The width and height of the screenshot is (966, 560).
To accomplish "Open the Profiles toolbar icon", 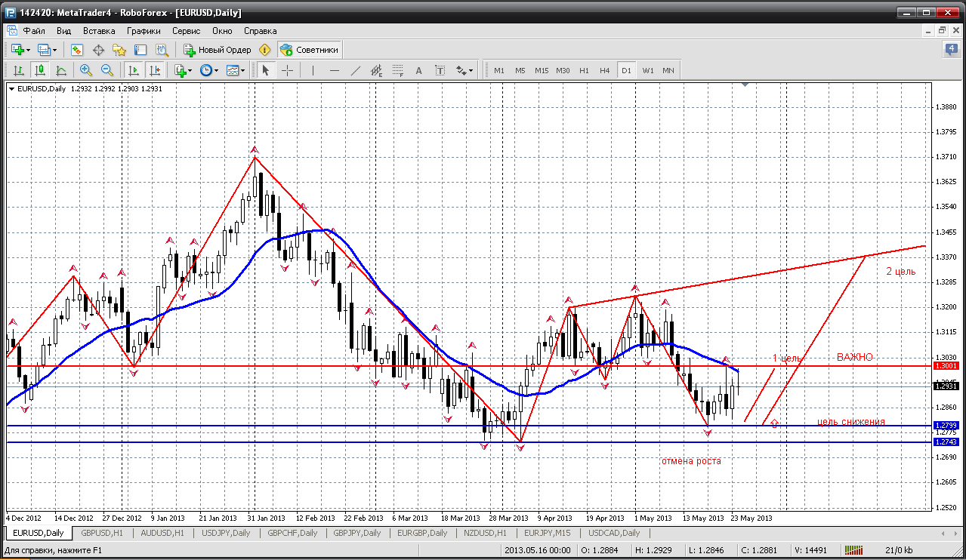I will click(x=44, y=50).
